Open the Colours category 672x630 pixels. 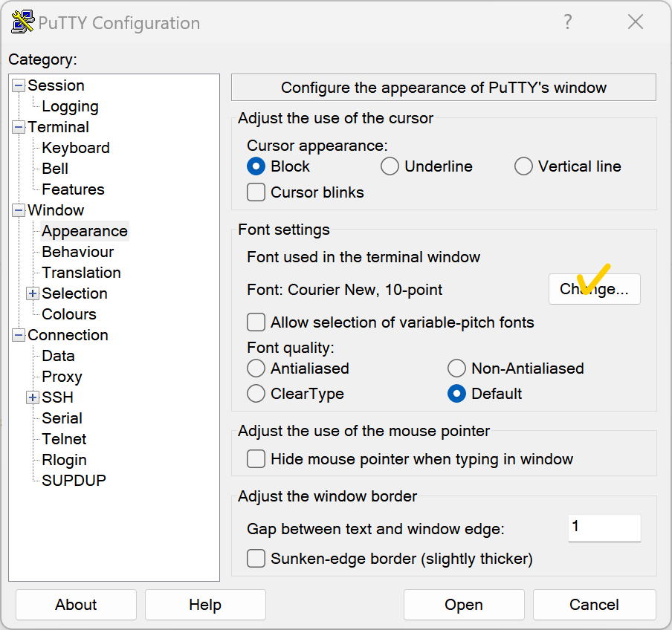(x=69, y=314)
